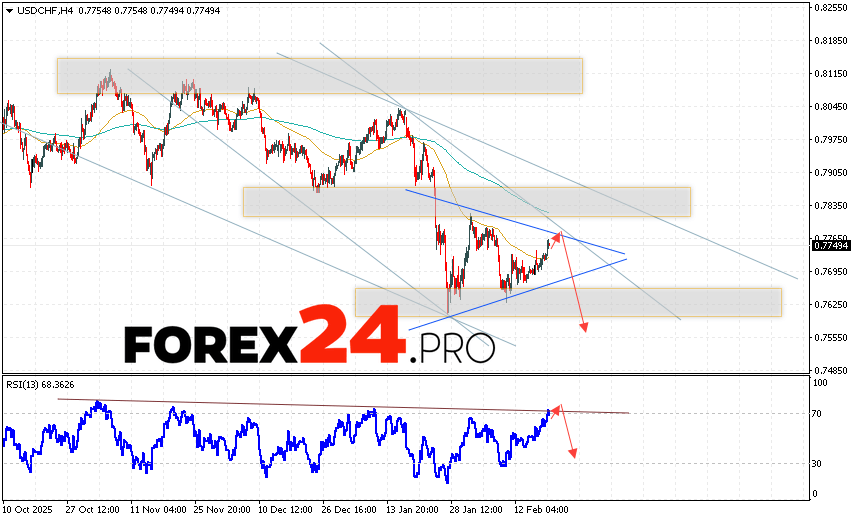The height and width of the screenshot is (521, 855).
Task: Click the RSI(13) 68.3626 indicator label
Action: (41, 384)
